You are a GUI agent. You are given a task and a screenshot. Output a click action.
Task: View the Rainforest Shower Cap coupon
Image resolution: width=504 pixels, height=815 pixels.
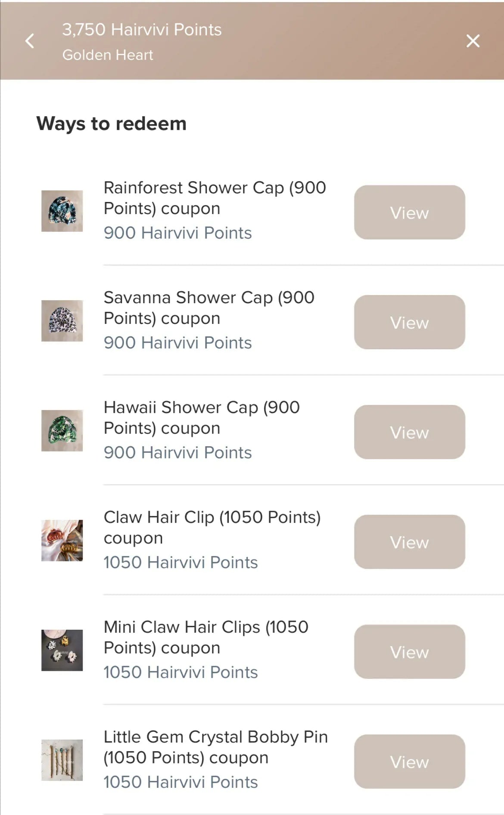click(x=409, y=212)
